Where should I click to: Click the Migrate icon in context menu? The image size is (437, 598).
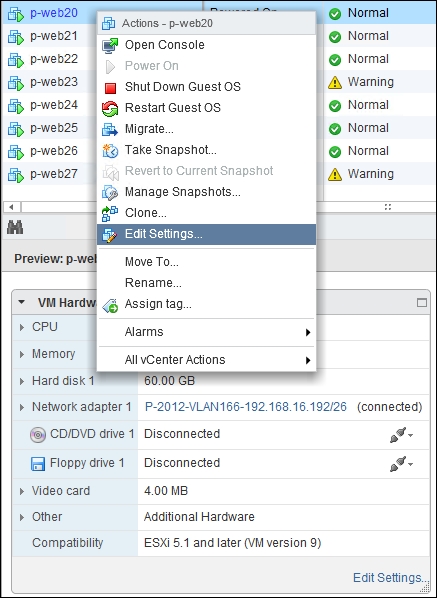coord(110,129)
